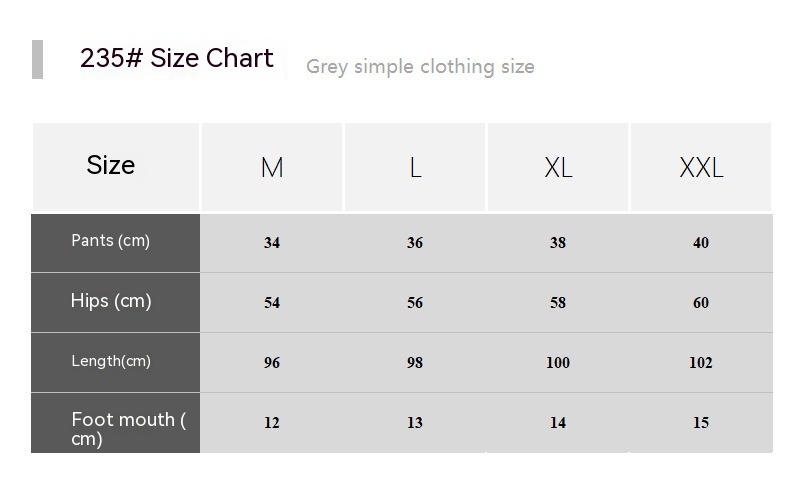Screen dimensions: 802x478
Task: Select the "Foot mouth (cm)" row label
Action: point(128,429)
